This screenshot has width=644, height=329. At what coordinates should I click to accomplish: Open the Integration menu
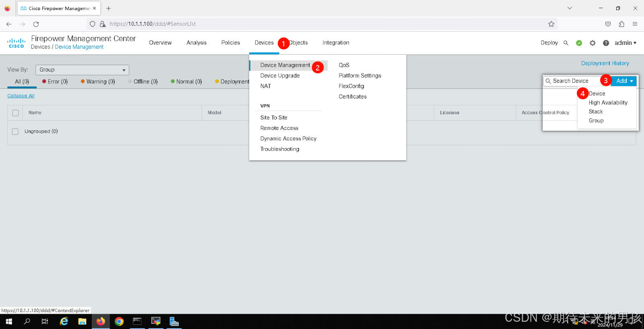[336, 43]
